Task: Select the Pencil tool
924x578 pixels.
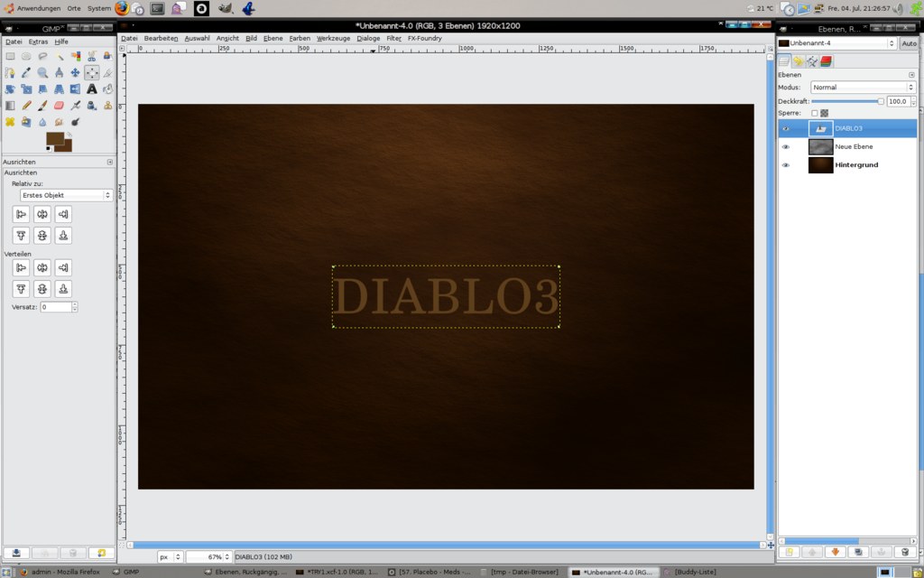Action: (x=26, y=106)
